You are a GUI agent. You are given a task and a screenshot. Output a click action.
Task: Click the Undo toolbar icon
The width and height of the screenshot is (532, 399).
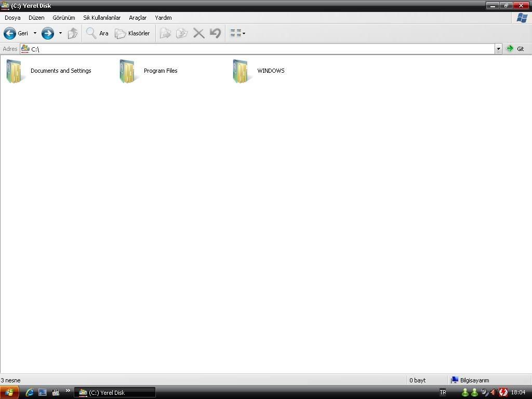click(x=215, y=33)
